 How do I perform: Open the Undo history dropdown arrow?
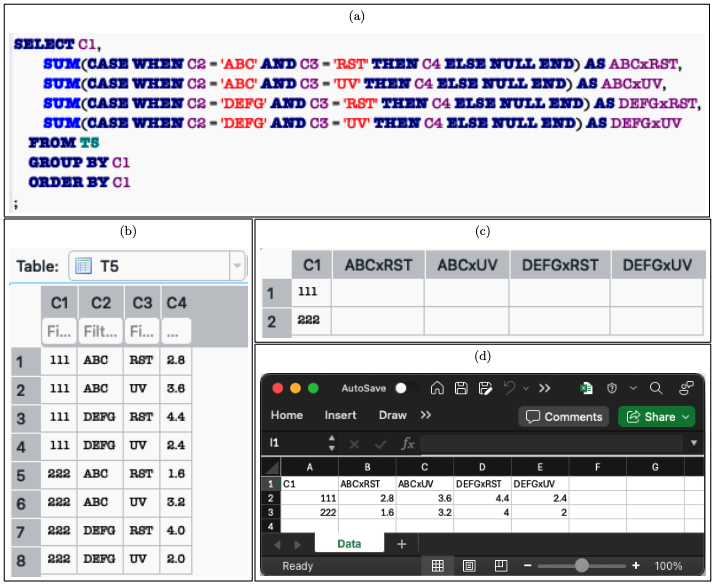[x=526, y=389]
